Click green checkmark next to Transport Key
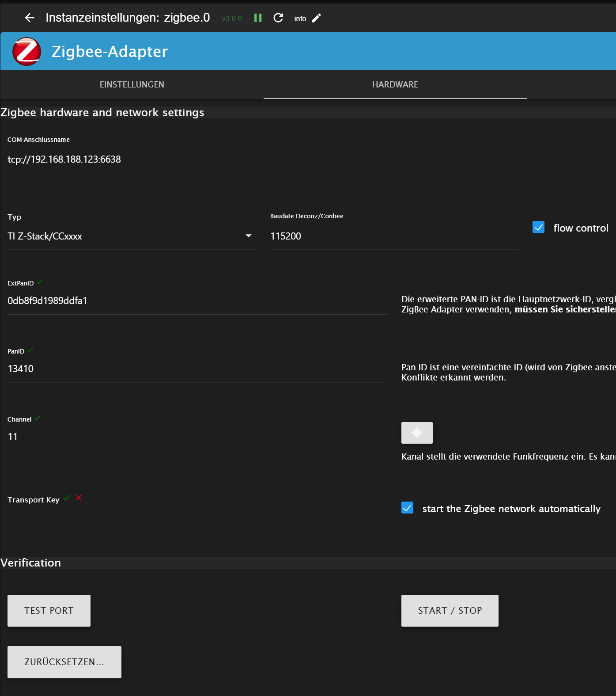 (x=67, y=498)
